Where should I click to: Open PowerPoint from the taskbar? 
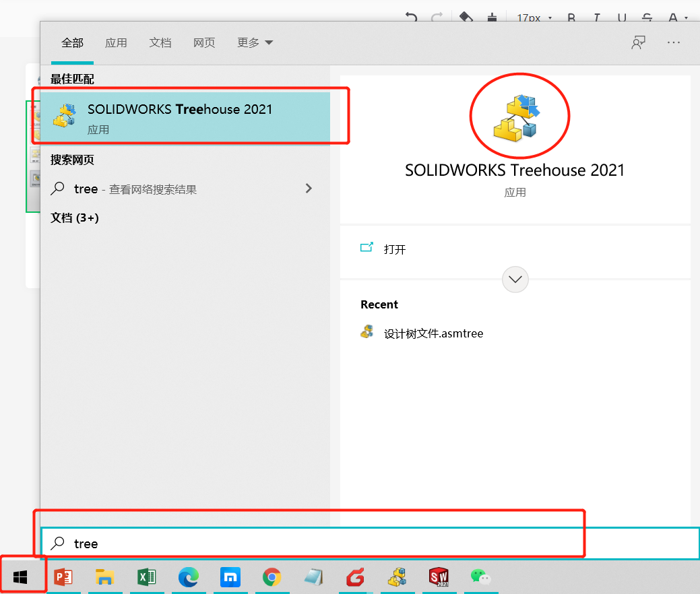(63, 577)
